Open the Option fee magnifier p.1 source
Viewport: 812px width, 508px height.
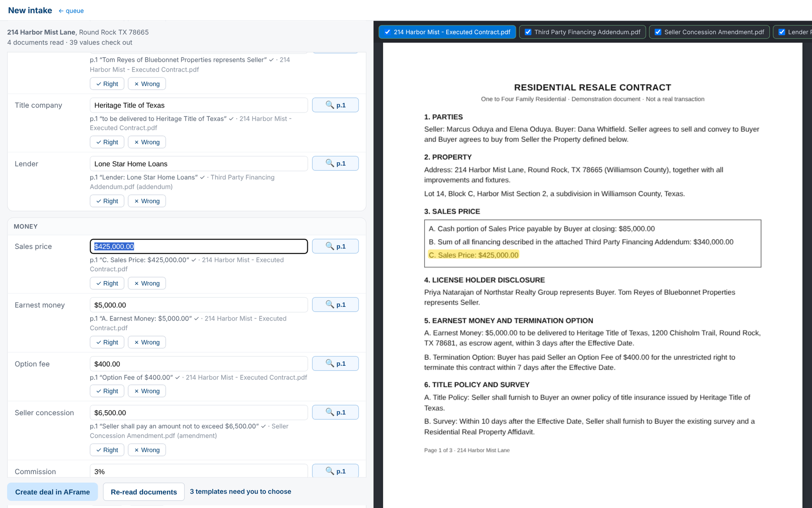335,364
